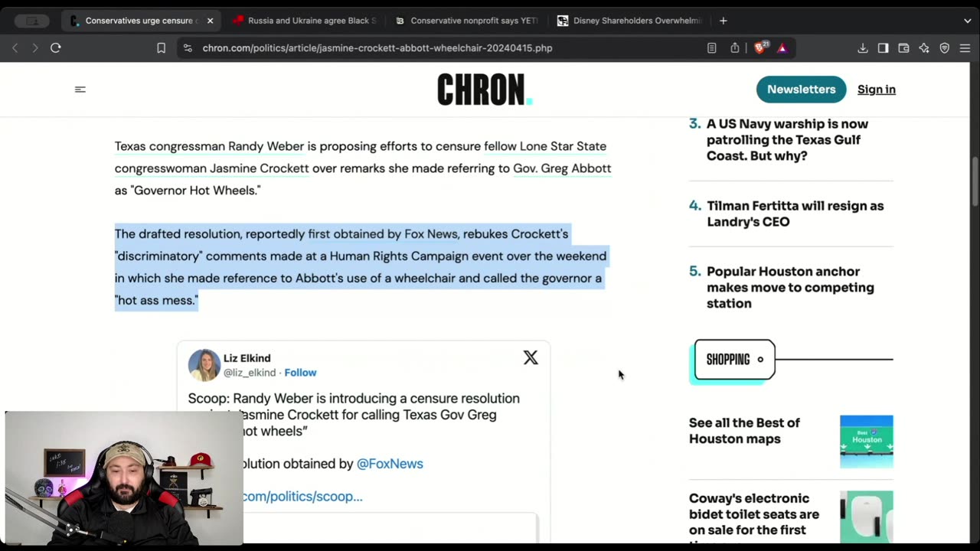The width and height of the screenshot is (980, 551).
Task: Click the tweet text starting Scoop: Randy Weber
Action: (354, 415)
